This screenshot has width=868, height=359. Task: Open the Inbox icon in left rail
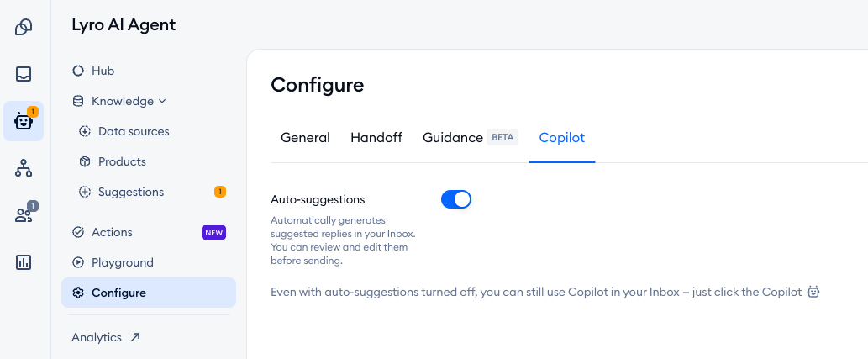pyautogui.click(x=24, y=74)
